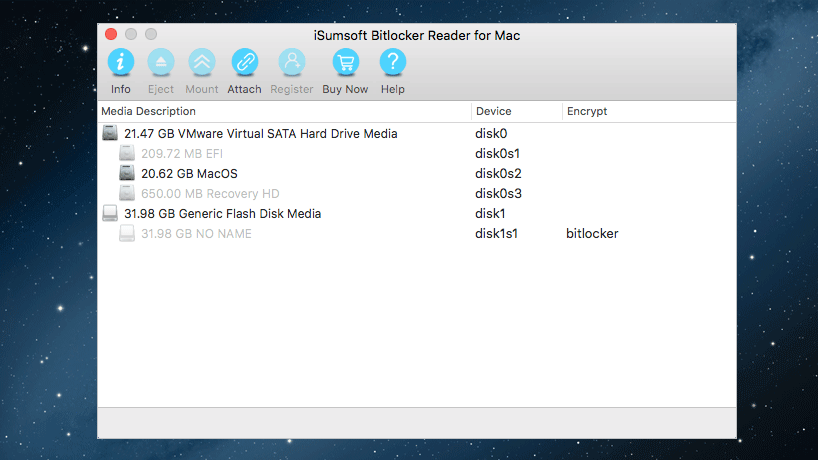Select the Attach paperclip icon
This screenshot has height=460, width=818.
click(x=245, y=63)
